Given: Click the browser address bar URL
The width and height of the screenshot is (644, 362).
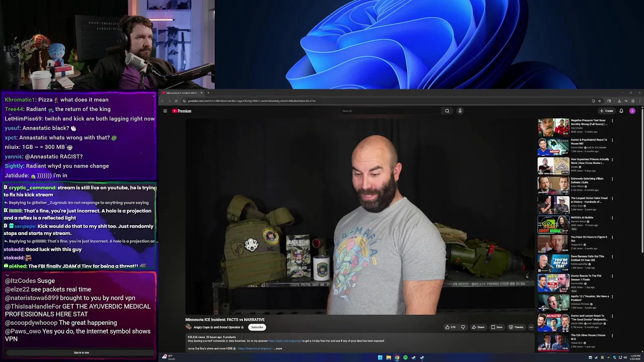Looking at the screenshot, I should [x=252, y=101].
